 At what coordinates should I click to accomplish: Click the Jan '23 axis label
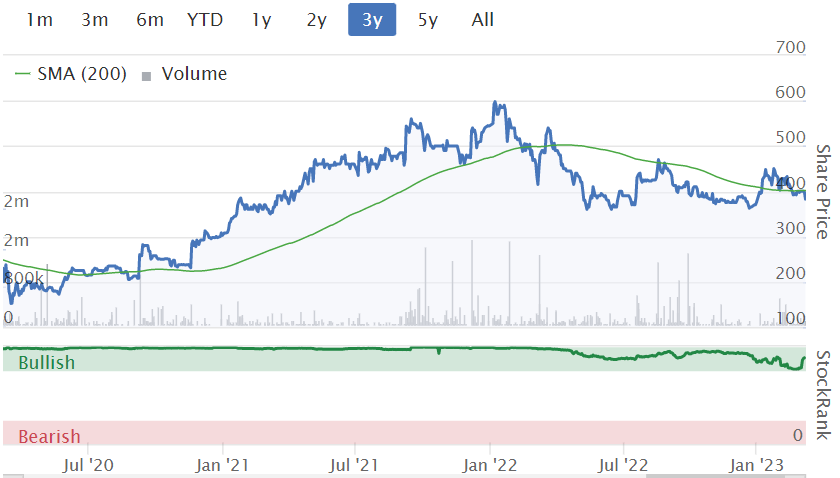[x=756, y=465]
